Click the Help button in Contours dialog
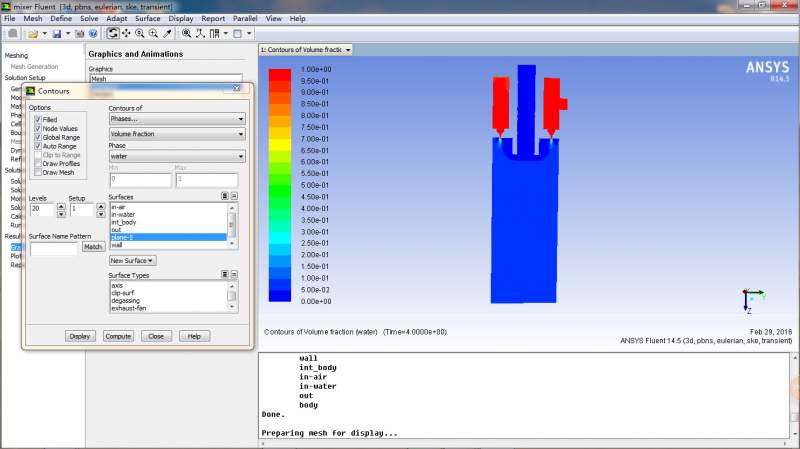 (x=194, y=336)
